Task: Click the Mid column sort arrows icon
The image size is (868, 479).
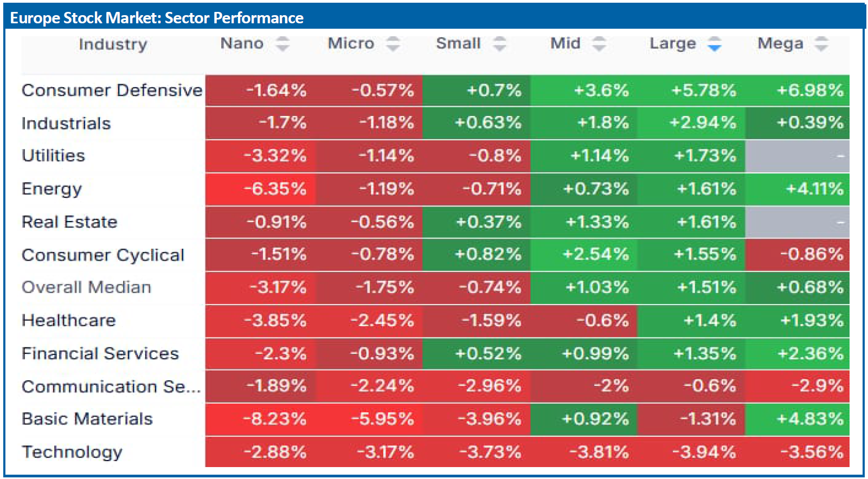Action: point(599,44)
